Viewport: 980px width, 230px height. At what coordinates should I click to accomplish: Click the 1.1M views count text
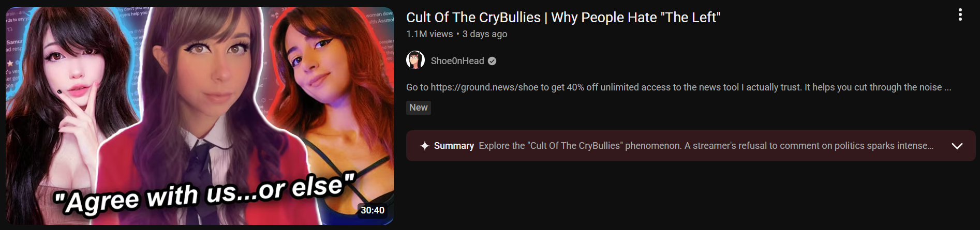tap(429, 34)
